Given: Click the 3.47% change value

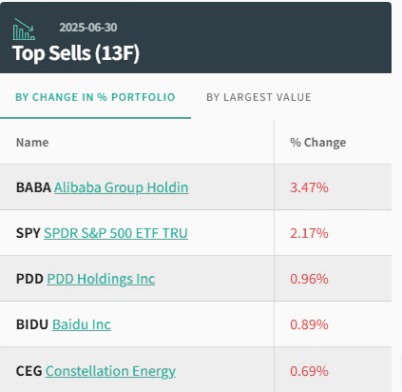Looking at the screenshot, I should point(309,187).
